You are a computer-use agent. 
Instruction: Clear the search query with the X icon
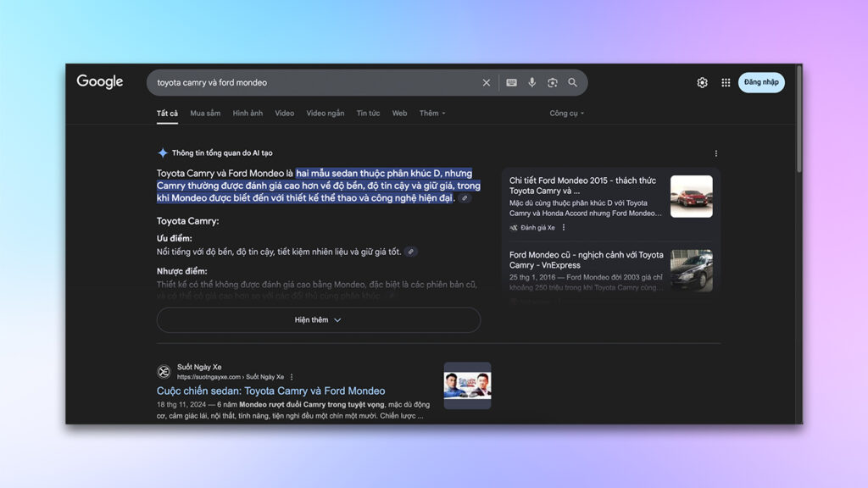click(486, 82)
